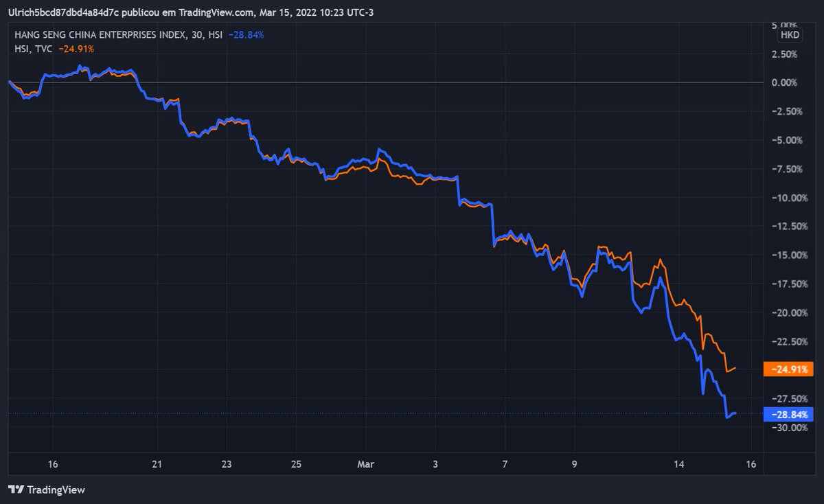Viewport: 824px width, 504px height.
Task: Click the blue -28.84% price label
Action: pos(789,414)
